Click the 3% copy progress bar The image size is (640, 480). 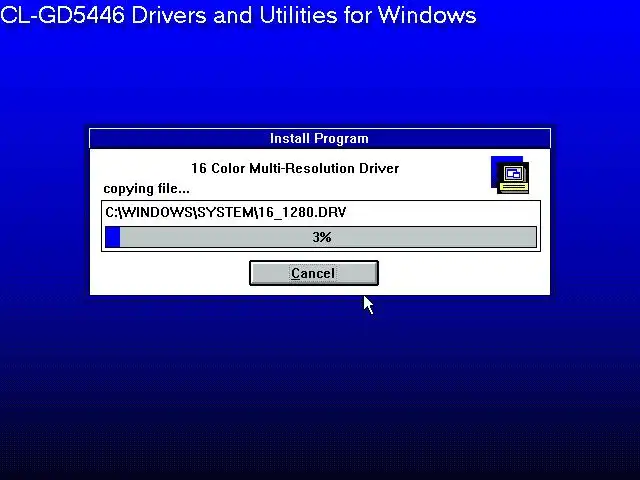coord(321,237)
